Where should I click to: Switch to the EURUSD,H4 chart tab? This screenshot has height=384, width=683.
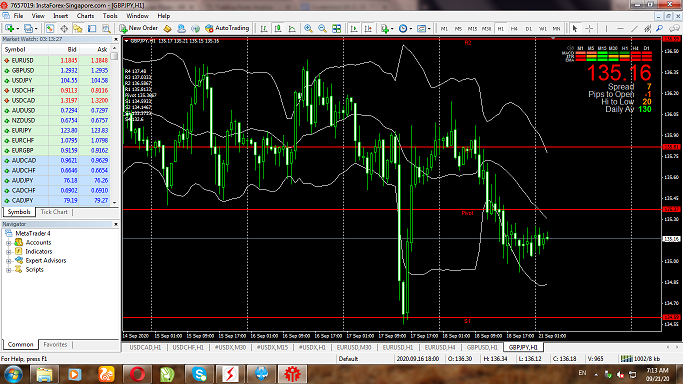pyautogui.click(x=440, y=347)
